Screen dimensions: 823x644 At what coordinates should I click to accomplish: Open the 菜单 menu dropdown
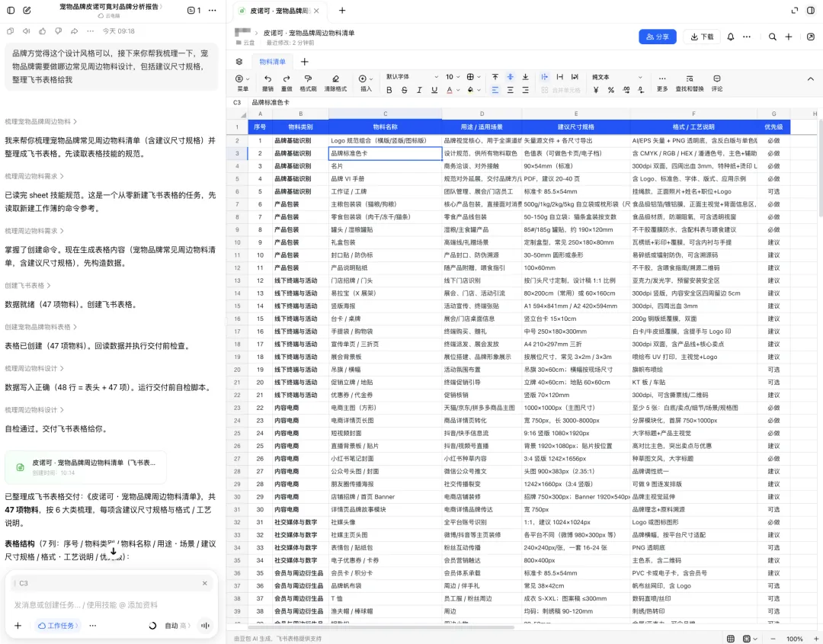[x=242, y=83]
